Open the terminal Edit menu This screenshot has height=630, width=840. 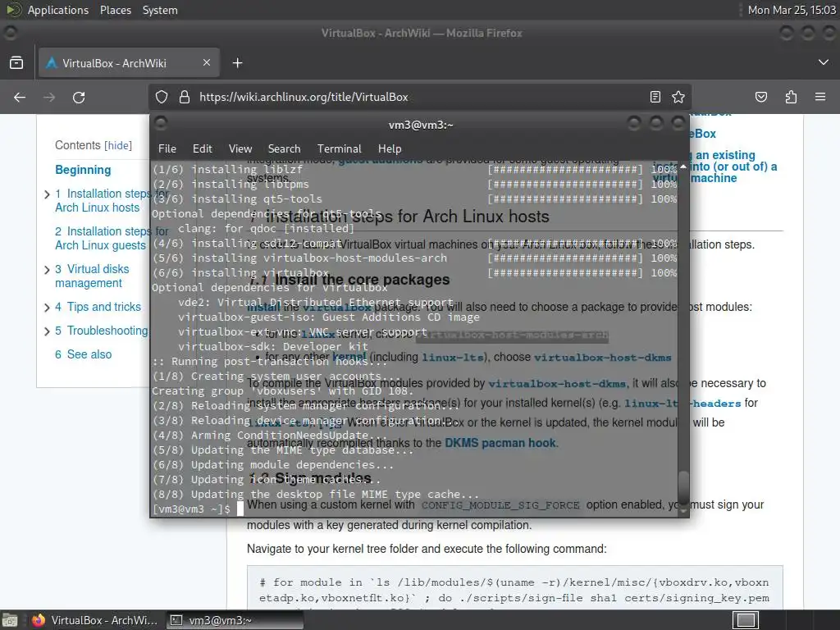203,148
